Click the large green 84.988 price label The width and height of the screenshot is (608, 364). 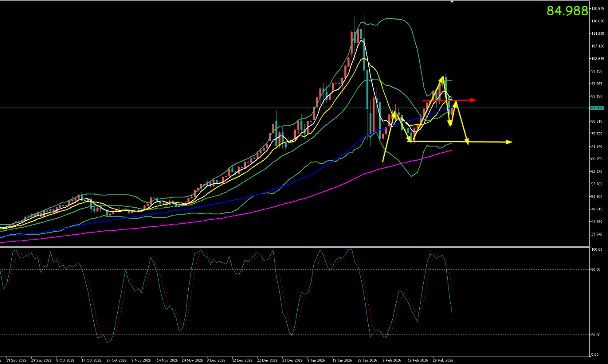tap(567, 11)
